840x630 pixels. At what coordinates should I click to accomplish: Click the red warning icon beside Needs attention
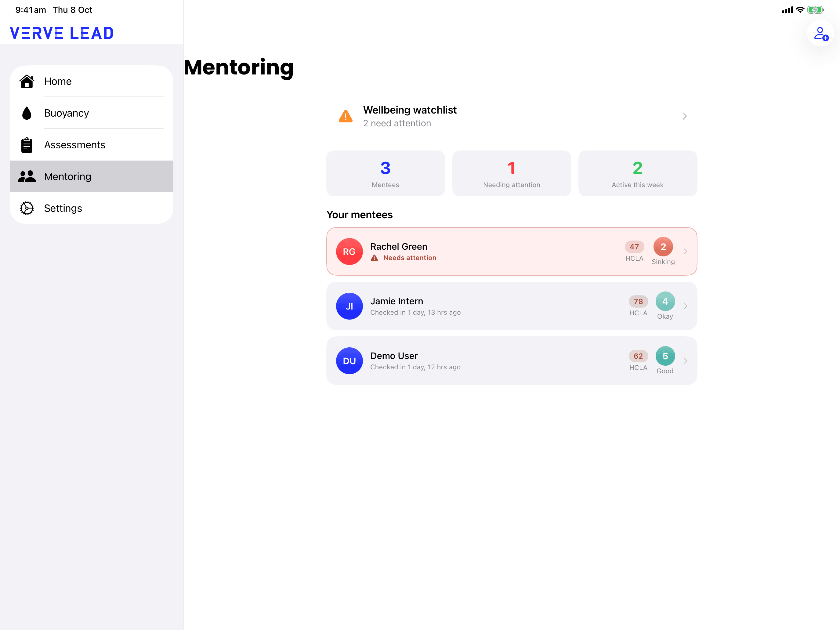tap(375, 258)
